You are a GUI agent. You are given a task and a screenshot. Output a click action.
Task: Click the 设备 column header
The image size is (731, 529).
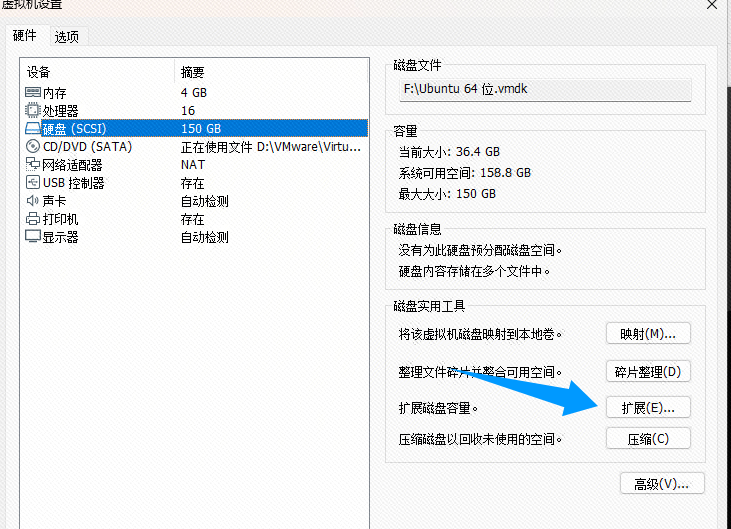pos(98,72)
